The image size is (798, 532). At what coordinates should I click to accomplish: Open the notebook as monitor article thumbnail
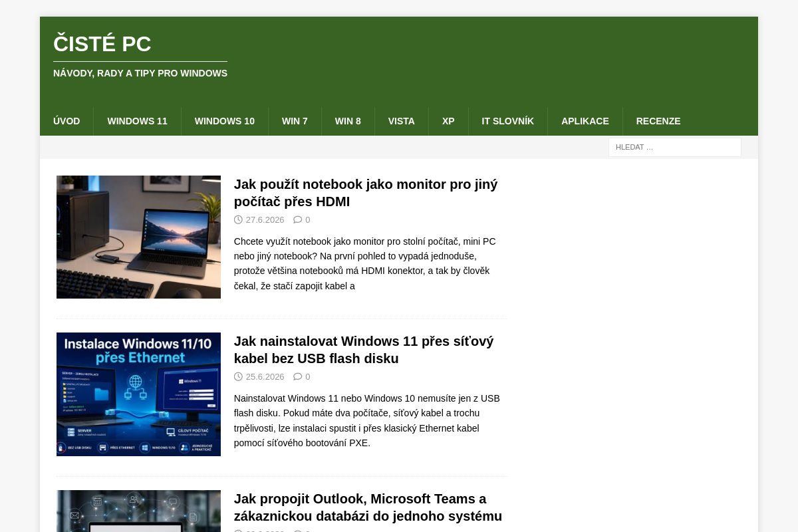pos(138,237)
